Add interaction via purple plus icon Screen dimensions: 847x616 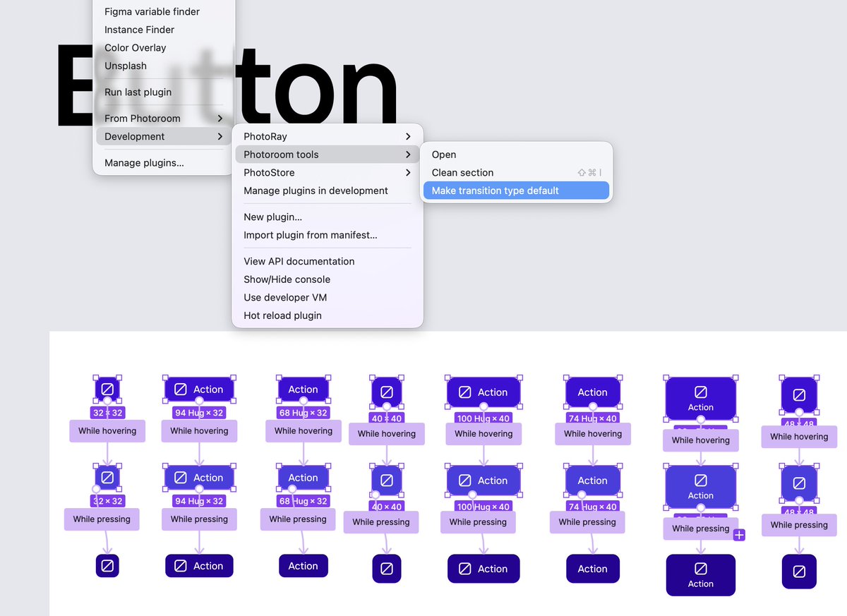point(739,535)
